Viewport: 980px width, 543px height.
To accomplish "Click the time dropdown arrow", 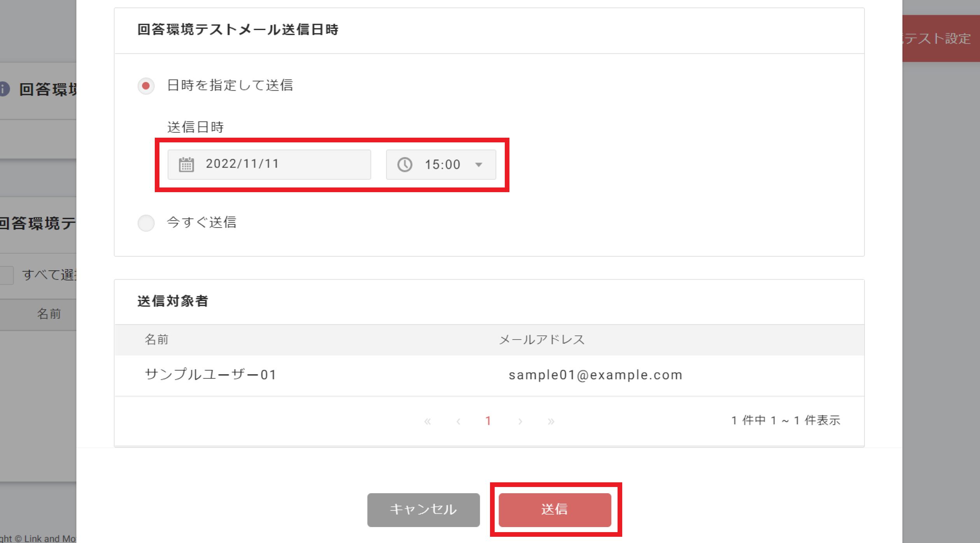I will pos(479,165).
